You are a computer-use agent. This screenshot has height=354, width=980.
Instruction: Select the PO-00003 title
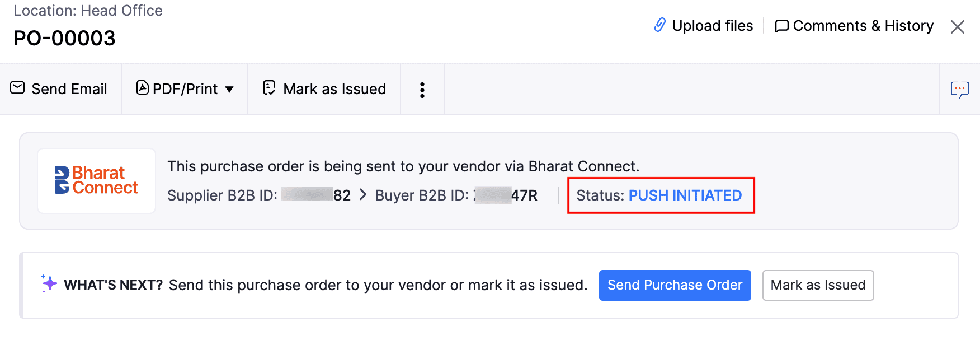64,38
